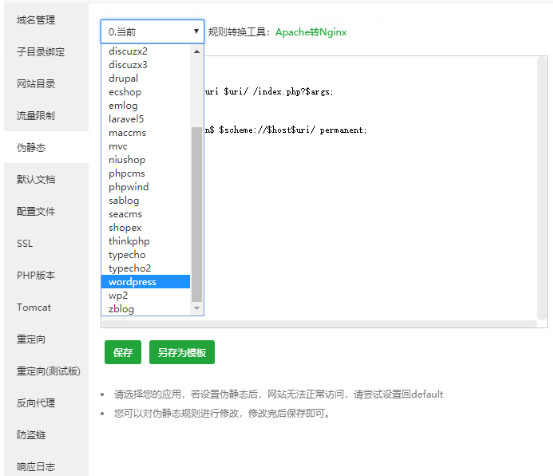Choose wp2 from the template list

[146, 295]
